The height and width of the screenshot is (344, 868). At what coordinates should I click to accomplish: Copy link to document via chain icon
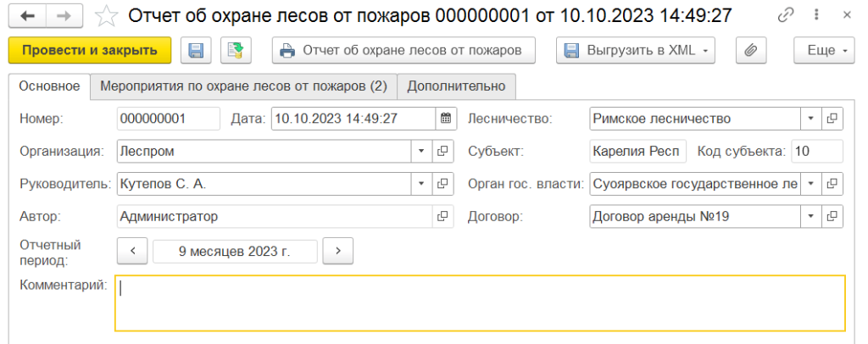786,15
